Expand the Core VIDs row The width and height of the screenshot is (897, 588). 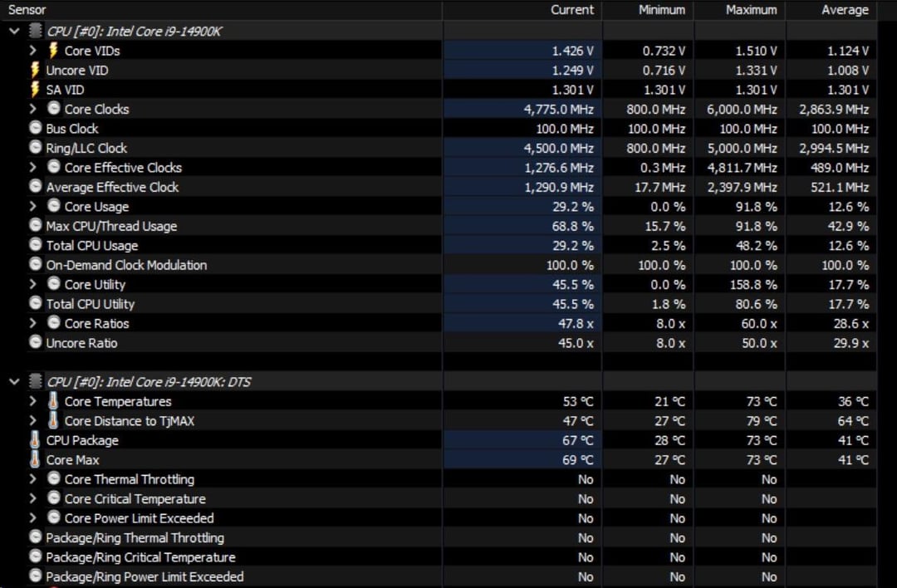(x=32, y=51)
